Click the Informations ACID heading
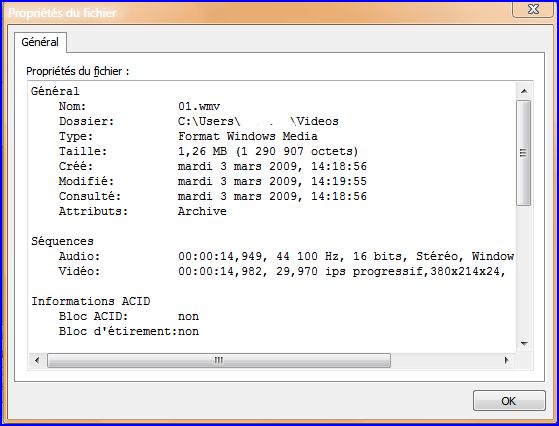This screenshot has height=426, width=559. coord(91,301)
